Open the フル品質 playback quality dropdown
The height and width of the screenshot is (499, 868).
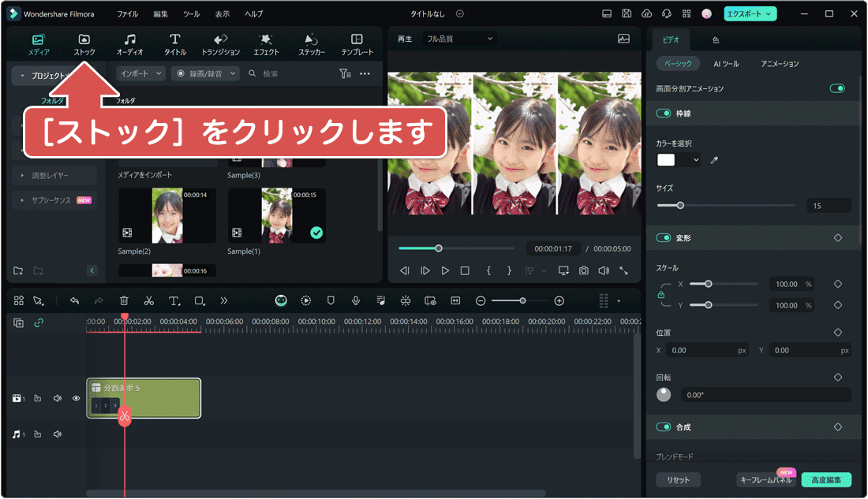click(458, 38)
